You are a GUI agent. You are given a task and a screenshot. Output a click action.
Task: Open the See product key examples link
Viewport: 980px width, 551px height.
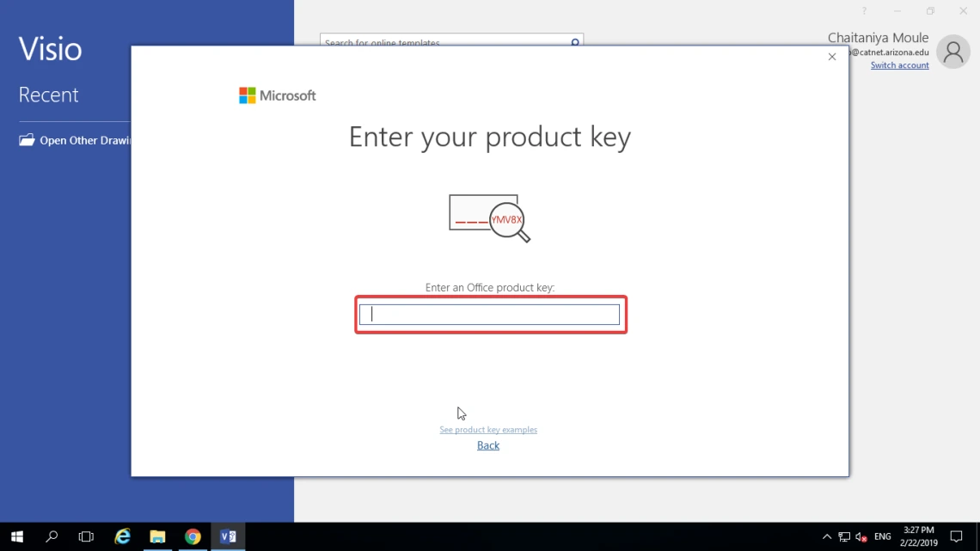click(x=488, y=430)
